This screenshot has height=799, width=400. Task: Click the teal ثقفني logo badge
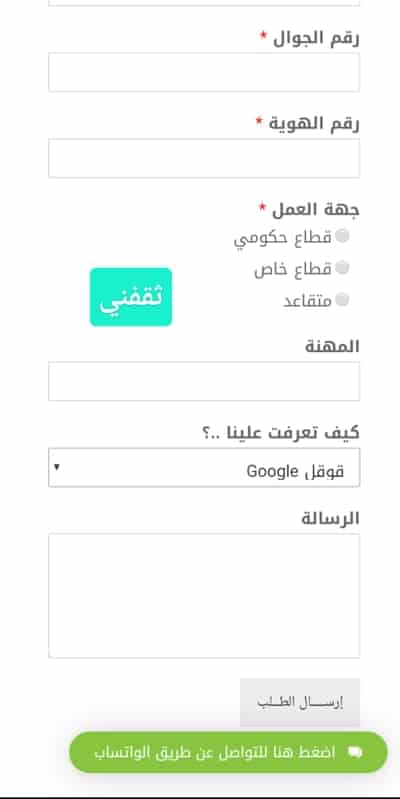131,297
